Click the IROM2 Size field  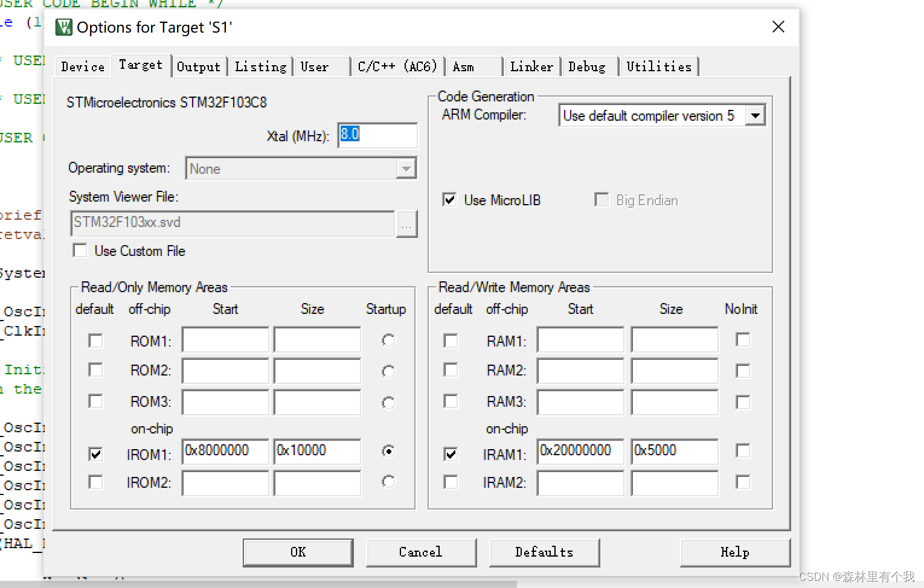point(317,483)
